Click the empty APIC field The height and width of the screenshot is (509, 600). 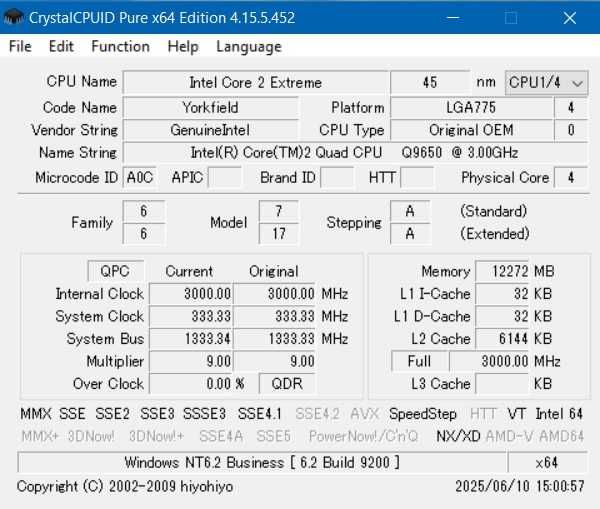coord(225,177)
